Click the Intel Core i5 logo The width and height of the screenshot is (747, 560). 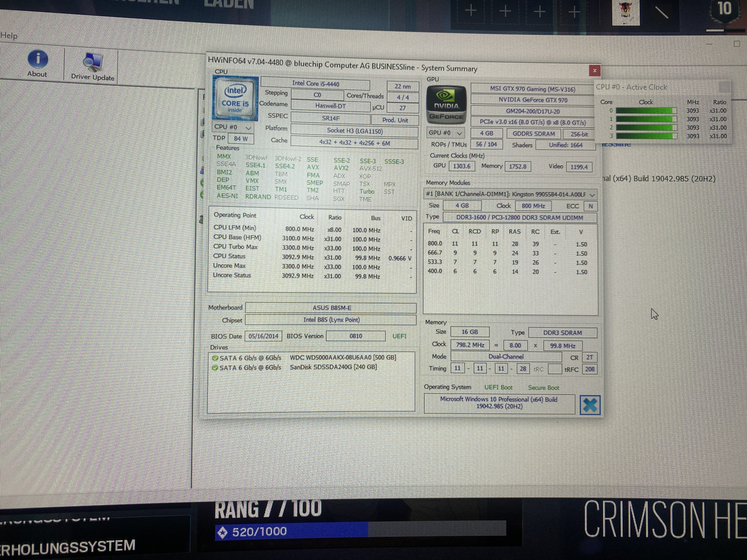tap(235, 99)
